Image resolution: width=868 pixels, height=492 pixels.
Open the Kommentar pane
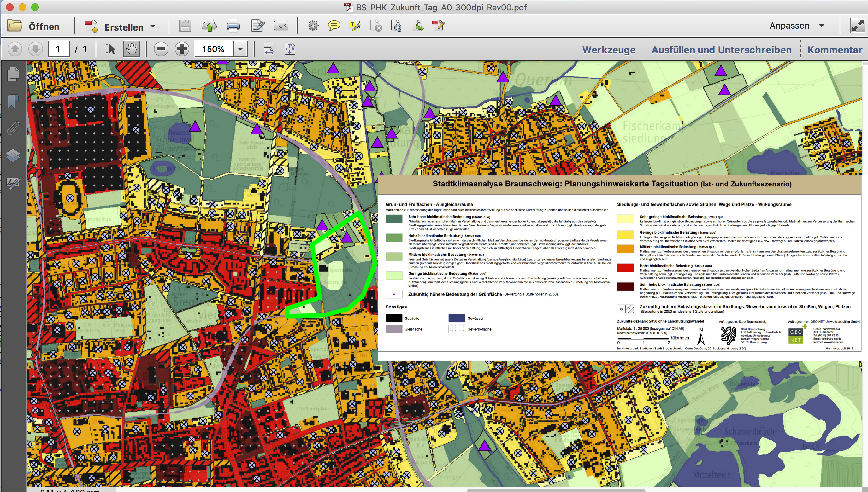(834, 50)
